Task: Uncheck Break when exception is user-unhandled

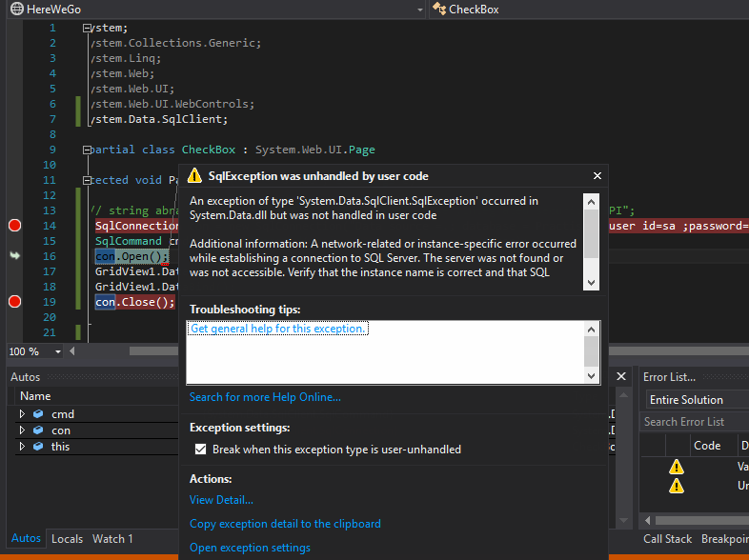Action: [201, 450]
